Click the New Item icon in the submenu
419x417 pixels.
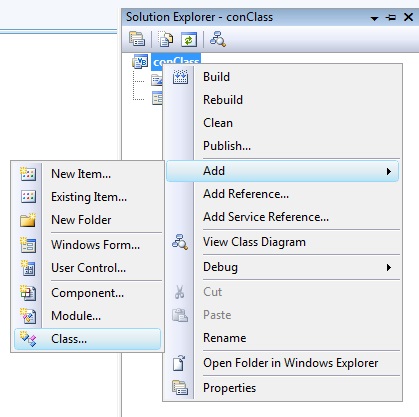tap(28, 174)
